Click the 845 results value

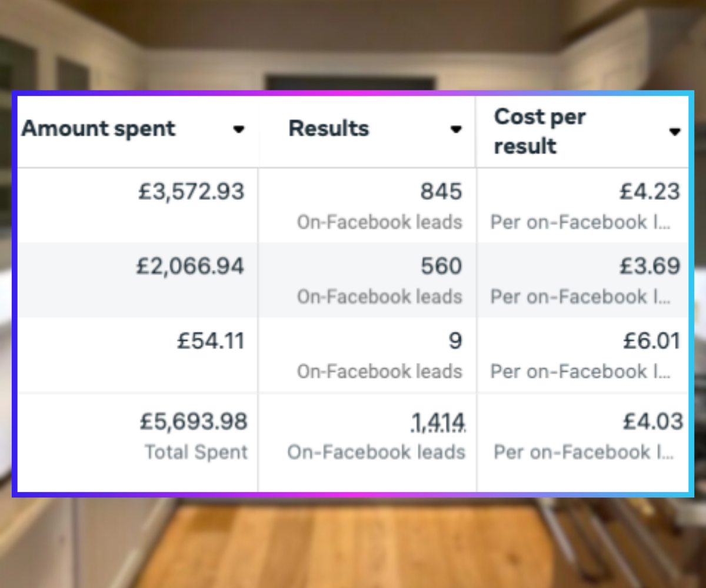[441, 192]
